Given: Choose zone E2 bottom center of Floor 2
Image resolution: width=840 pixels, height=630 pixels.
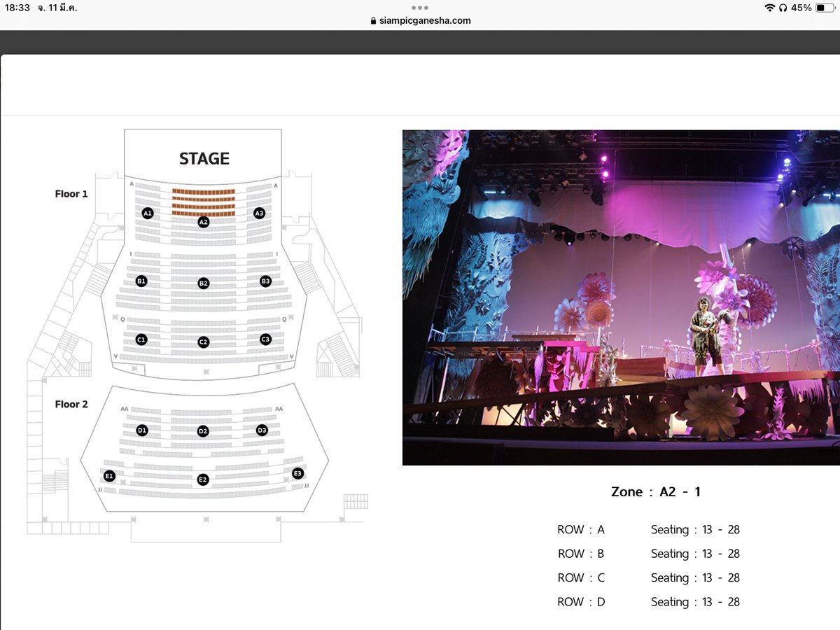Looking at the screenshot, I should (202, 479).
